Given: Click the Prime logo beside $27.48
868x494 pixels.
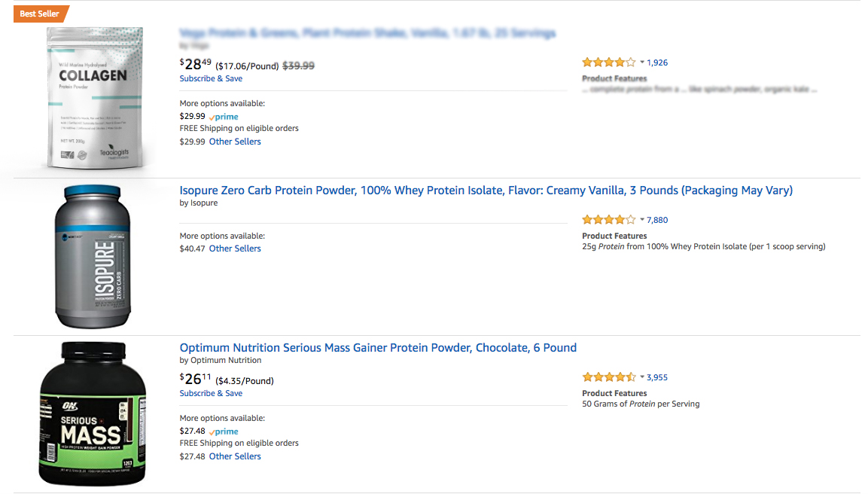Looking at the screenshot, I should tap(224, 431).
